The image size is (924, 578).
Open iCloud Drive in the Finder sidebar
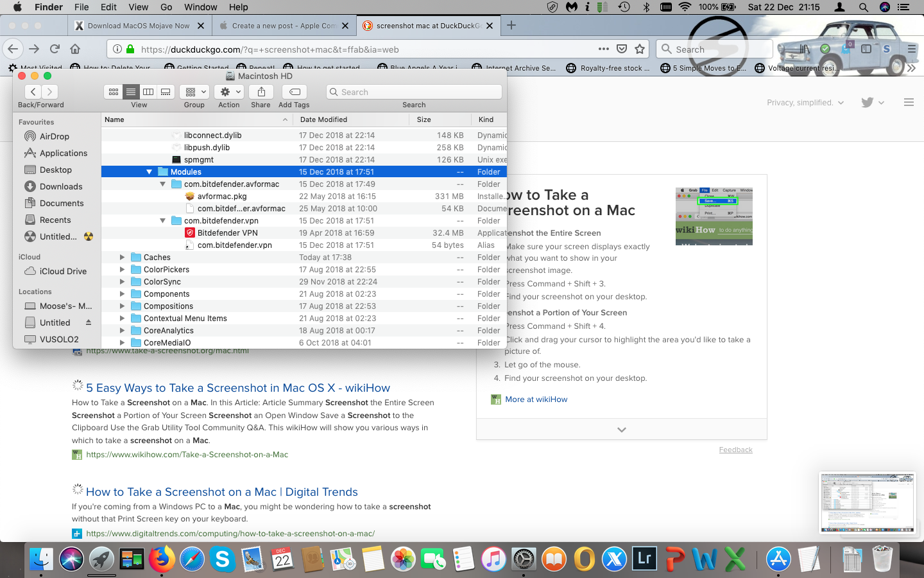(63, 271)
